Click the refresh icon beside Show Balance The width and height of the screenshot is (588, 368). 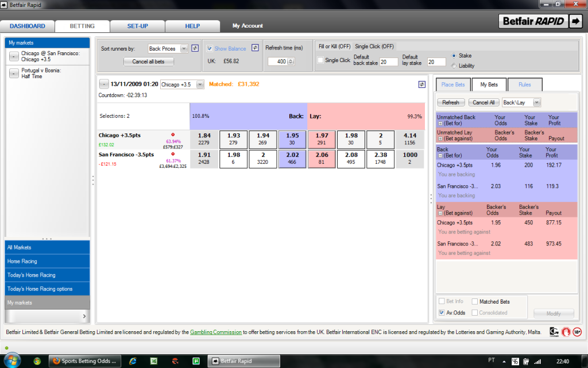pyautogui.click(x=255, y=48)
